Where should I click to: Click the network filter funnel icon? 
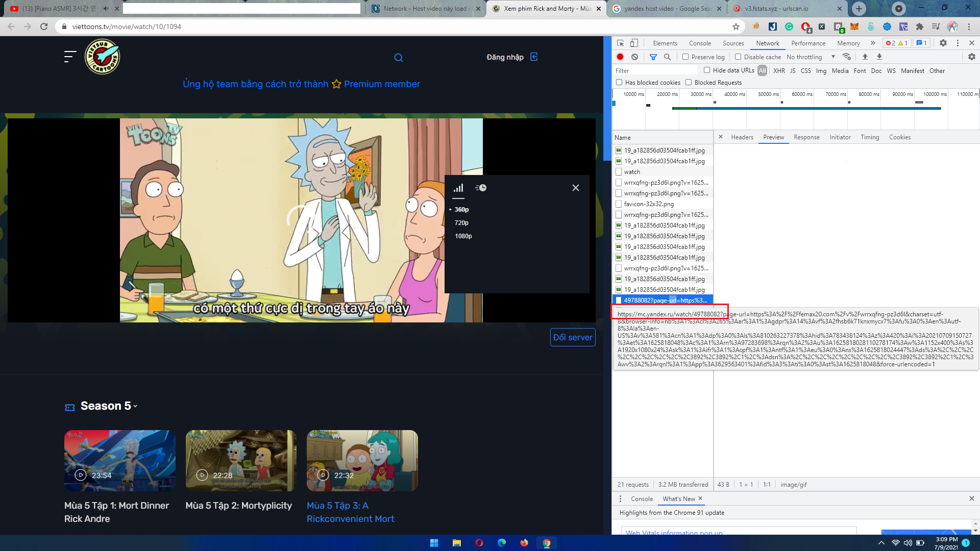(653, 57)
